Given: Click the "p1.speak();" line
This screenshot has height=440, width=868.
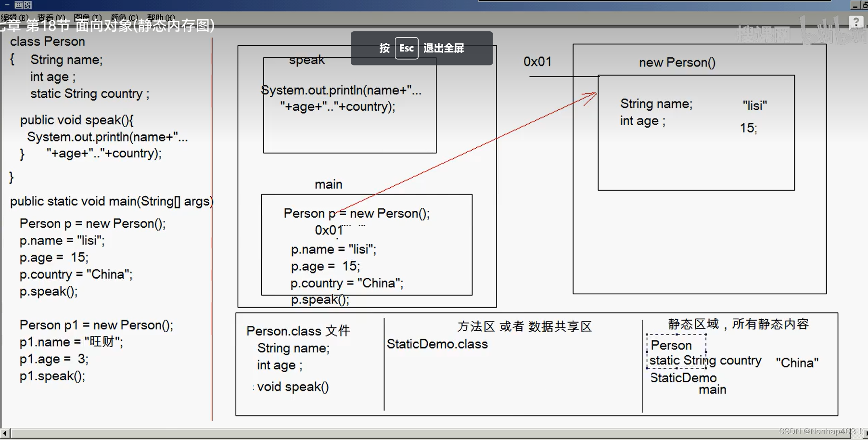Looking at the screenshot, I should click(52, 376).
